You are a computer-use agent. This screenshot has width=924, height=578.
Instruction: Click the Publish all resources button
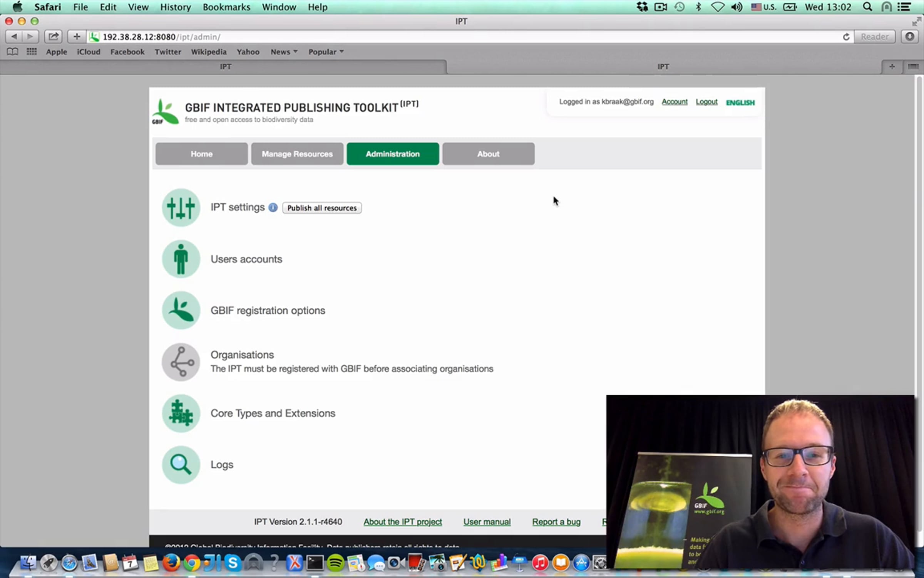tap(322, 208)
